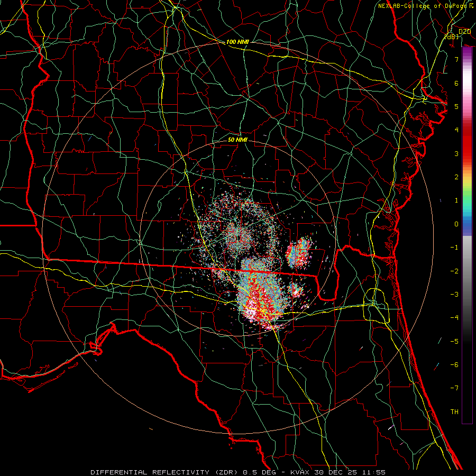The image size is (476, 476).
Task: Click the 'DZD' color scale title
Action: (464, 32)
